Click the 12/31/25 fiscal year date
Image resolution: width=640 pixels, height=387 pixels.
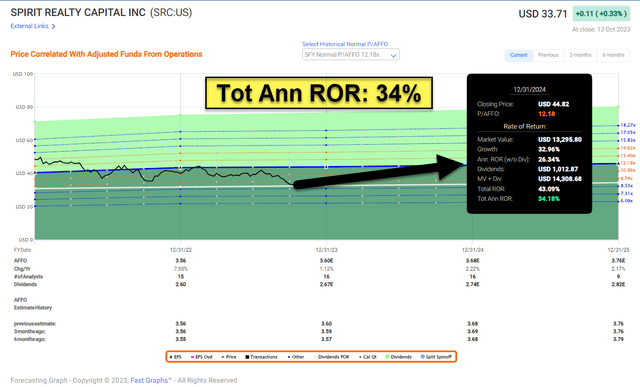[618, 249]
